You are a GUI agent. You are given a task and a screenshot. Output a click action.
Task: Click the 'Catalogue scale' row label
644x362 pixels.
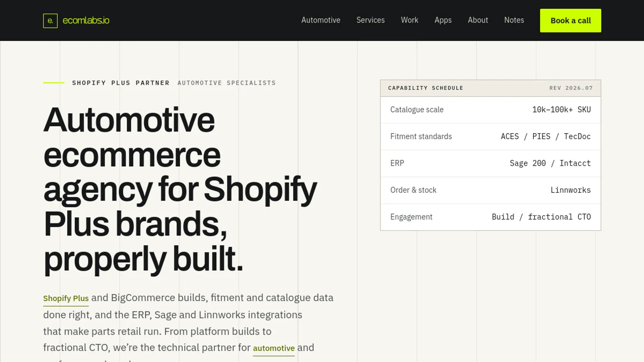[417, 110]
